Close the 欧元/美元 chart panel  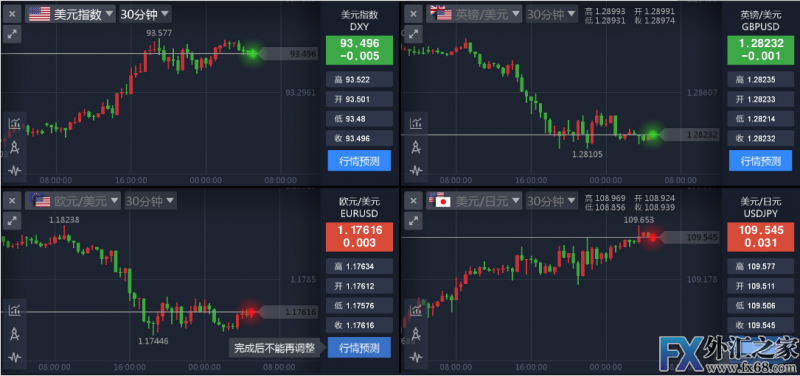point(12,200)
